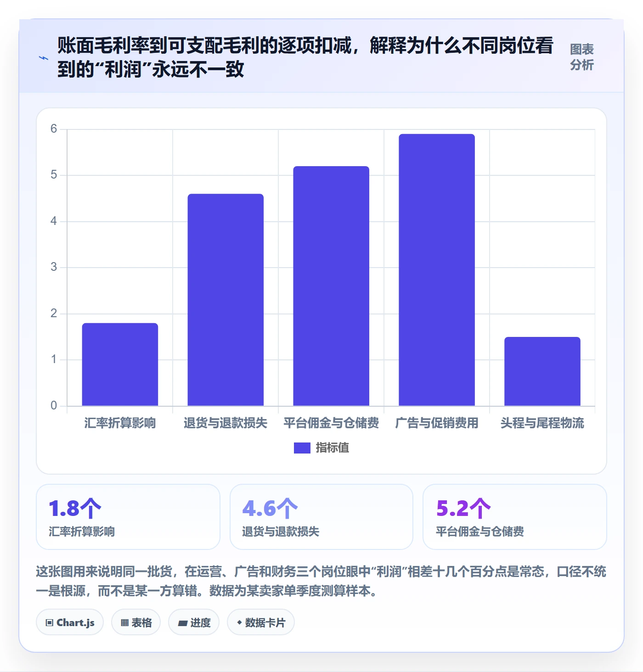This screenshot has height=672, width=643.
Task: Select the 表格 tag chip
Action: [x=136, y=622]
